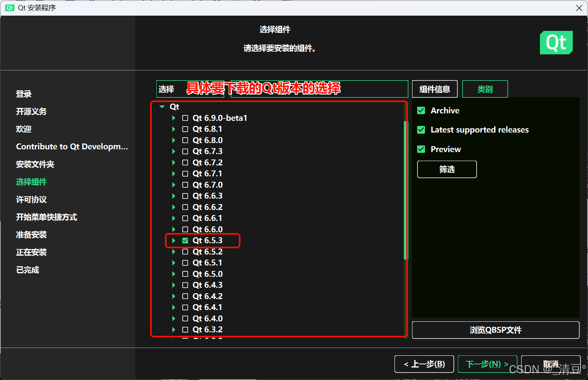Image resolution: width=588 pixels, height=380 pixels.
Task: Click the Qt icon in the title bar
Action: click(x=10, y=8)
